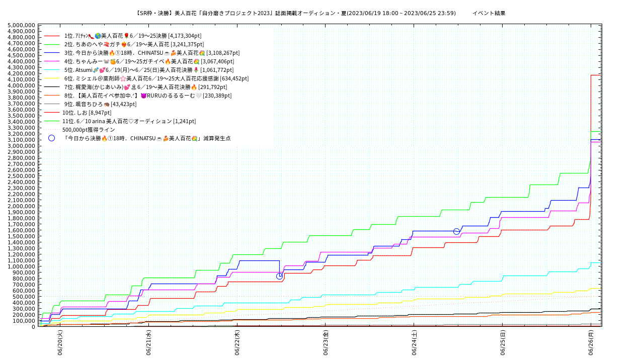Select the blue deduction circle marker near 06/24
This screenshot has width=644, height=362.
pos(456,231)
